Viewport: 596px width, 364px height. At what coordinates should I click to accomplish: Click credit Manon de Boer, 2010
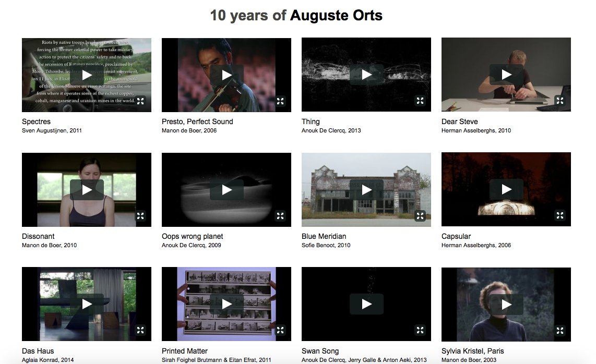pos(49,245)
